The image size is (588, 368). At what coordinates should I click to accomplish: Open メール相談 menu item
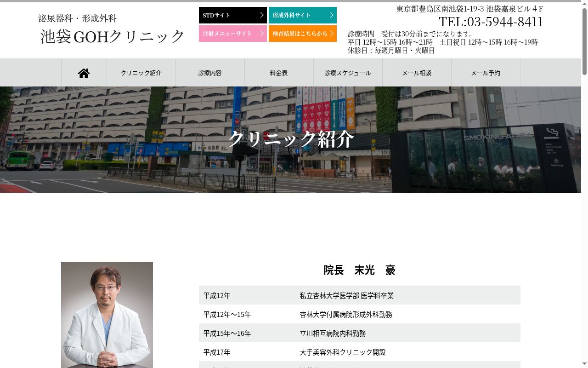coord(417,73)
